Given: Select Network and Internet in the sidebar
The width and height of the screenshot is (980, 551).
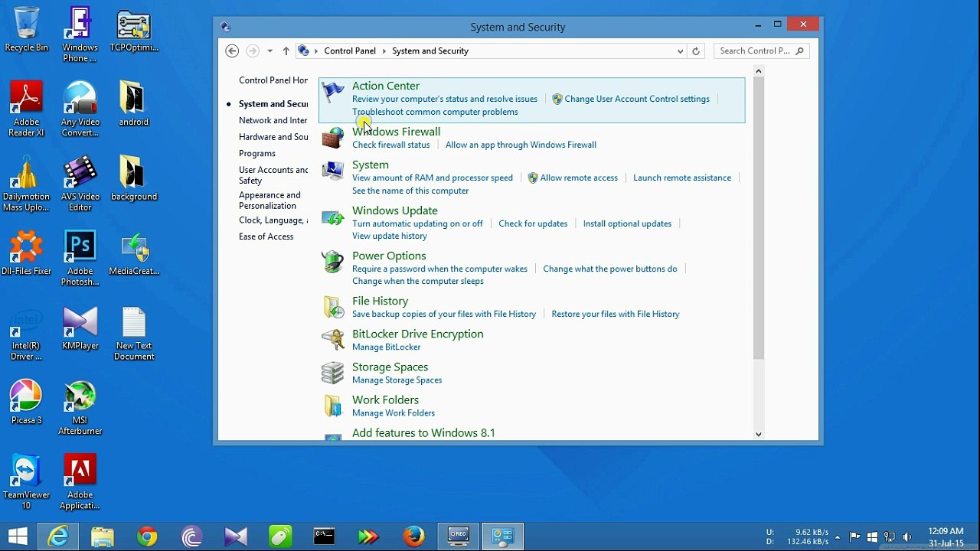Looking at the screenshot, I should (x=273, y=120).
